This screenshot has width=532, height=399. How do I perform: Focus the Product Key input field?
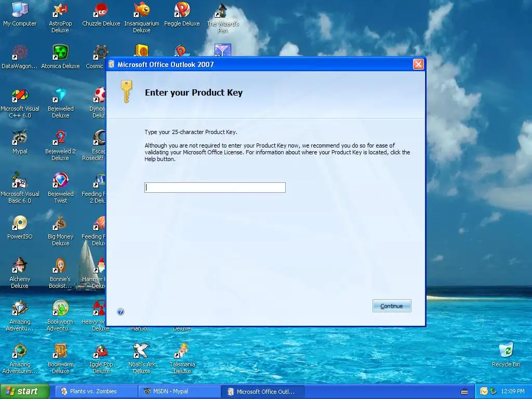[215, 187]
